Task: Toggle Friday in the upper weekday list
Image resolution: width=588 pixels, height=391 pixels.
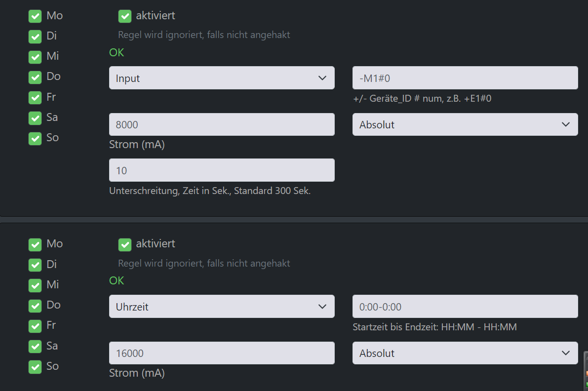Action: [35, 97]
